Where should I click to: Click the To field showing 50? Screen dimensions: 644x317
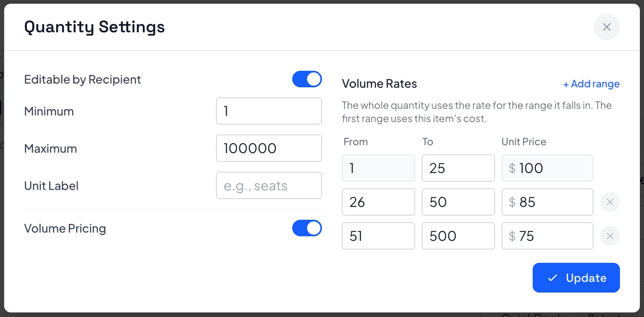(458, 202)
